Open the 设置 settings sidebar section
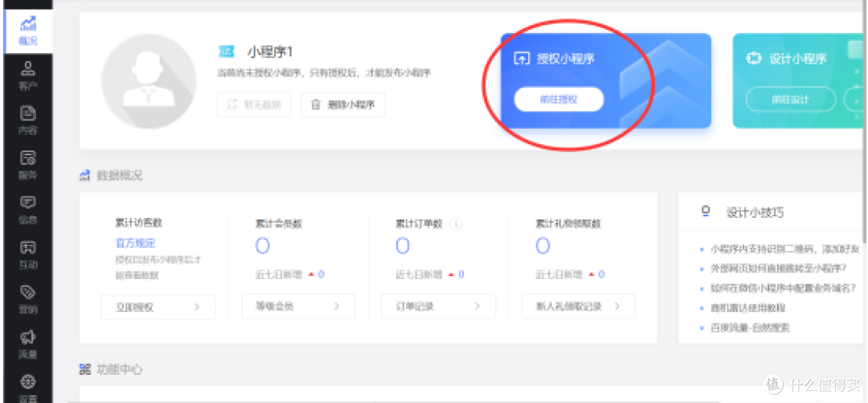Viewport: 868px width, 403px height. tap(28, 387)
